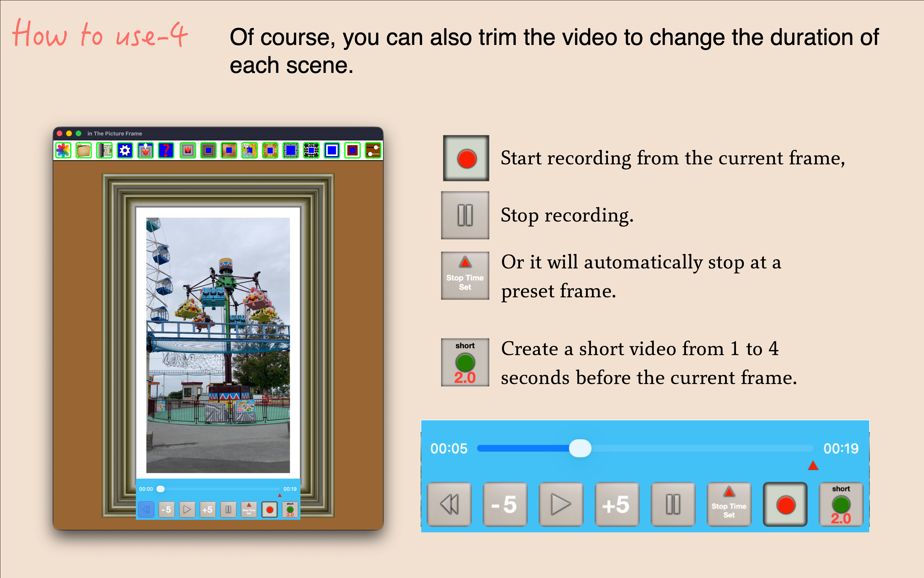
Task: Click the 00:05 time label
Action: click(449, 448)
